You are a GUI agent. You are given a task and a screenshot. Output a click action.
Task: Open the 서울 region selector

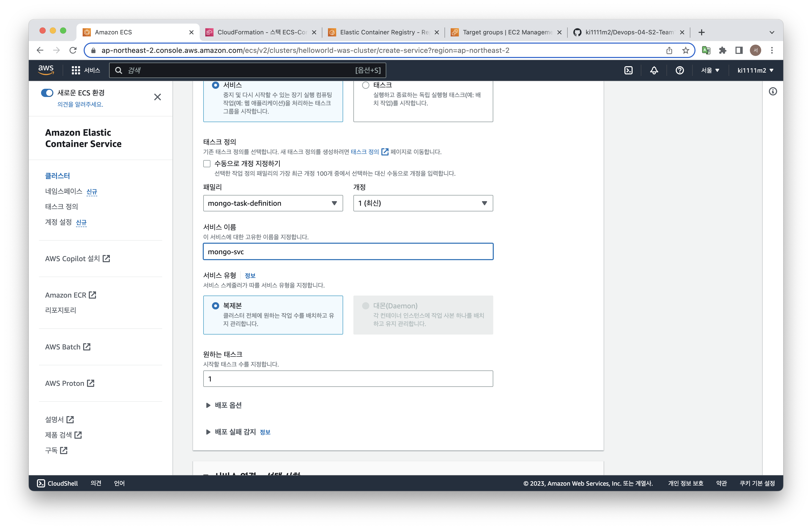coord(710,70)
